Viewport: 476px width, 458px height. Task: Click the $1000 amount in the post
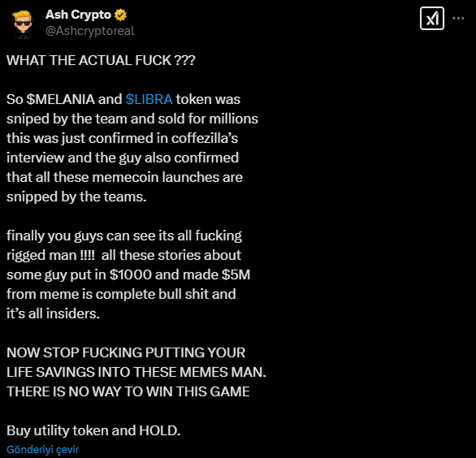131,274
